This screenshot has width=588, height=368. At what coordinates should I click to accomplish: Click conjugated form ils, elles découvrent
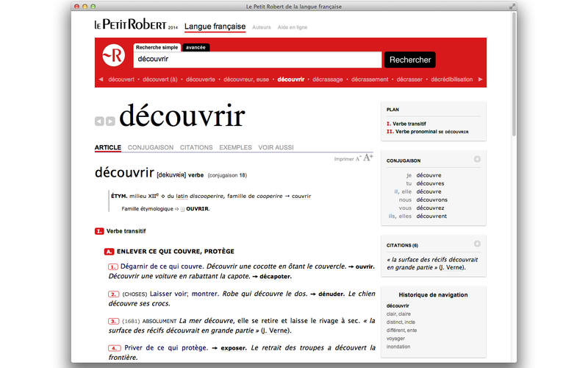pos(417,216)
